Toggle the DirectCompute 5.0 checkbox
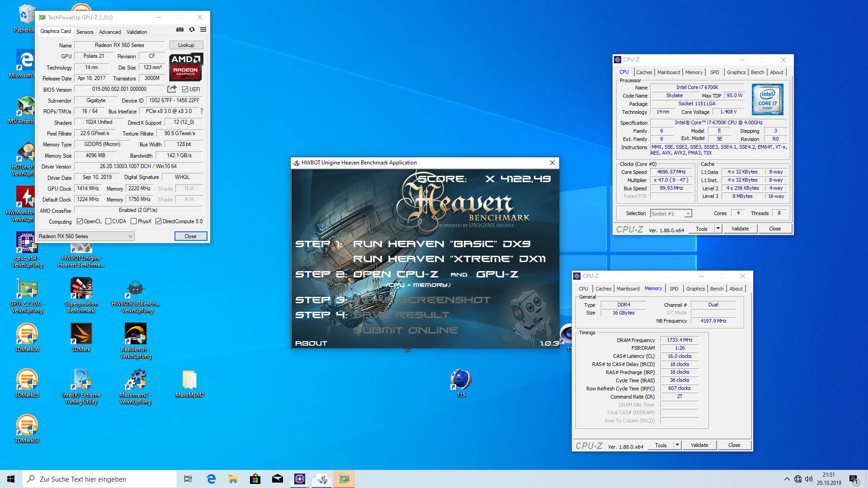The width and height of the screenshot is (868, 488). point(158,221)
